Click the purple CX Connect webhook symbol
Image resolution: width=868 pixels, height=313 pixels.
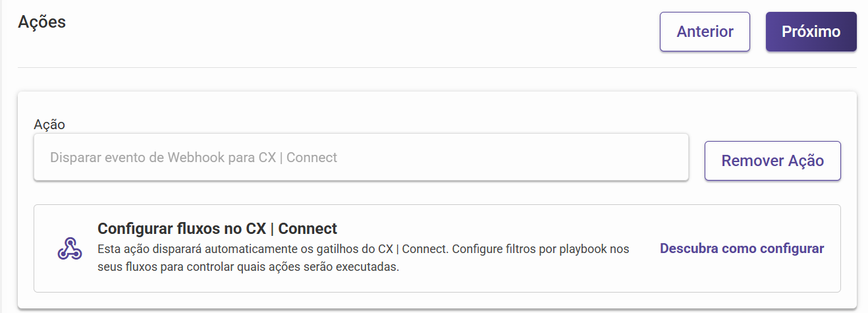[x=69, y=248]
